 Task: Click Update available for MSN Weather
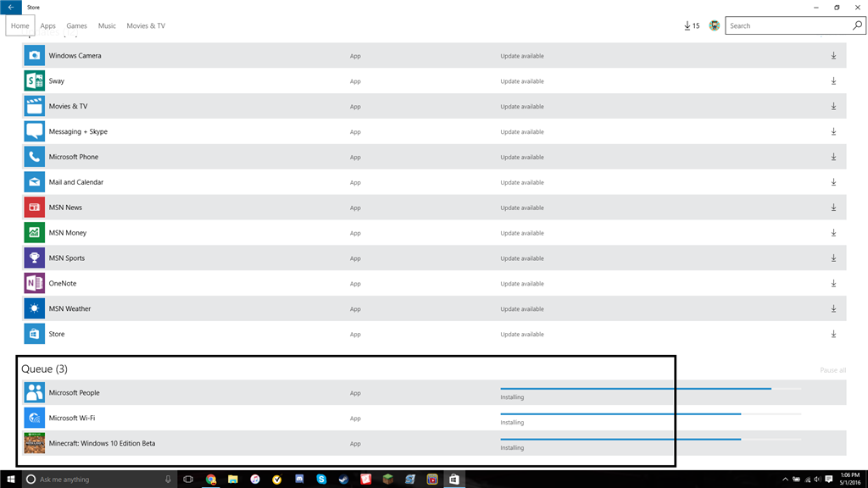pos(522,308)
